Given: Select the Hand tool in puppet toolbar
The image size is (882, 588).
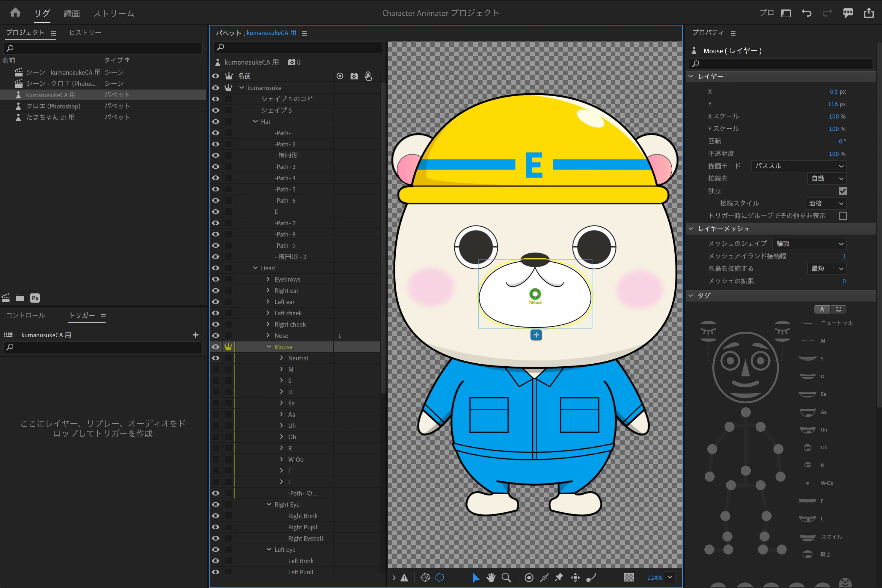Looking at the screenshot, I should tap(491, 578).
